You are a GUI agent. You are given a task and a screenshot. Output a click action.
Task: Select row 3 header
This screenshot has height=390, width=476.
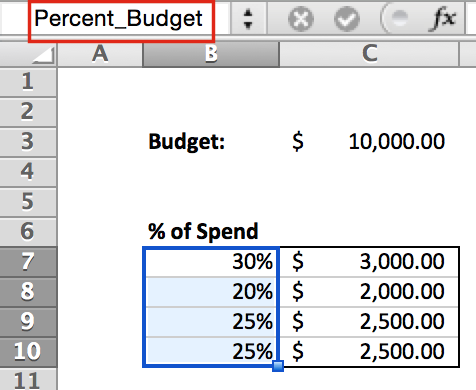point(28,141)
